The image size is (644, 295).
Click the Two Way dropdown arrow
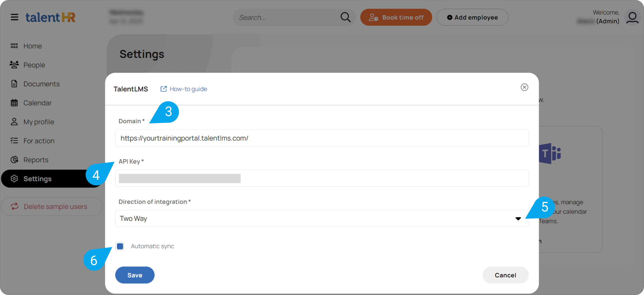pos(518,219)
